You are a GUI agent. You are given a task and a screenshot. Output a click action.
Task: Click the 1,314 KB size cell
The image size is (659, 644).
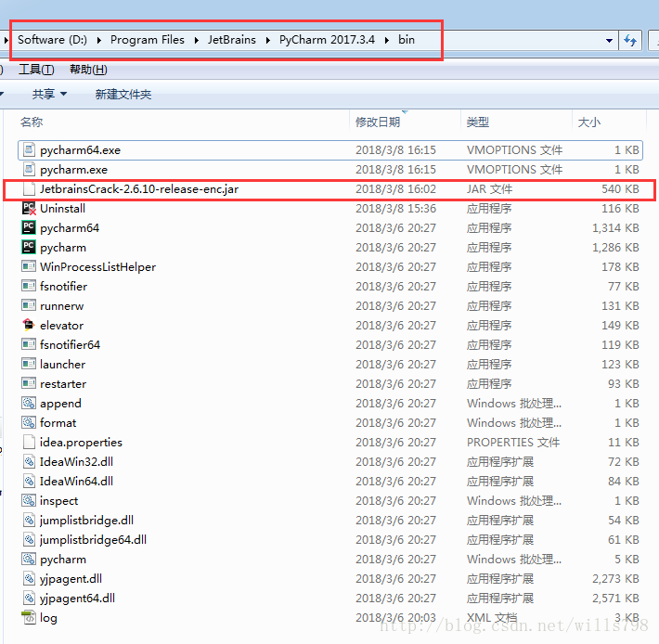615,228
